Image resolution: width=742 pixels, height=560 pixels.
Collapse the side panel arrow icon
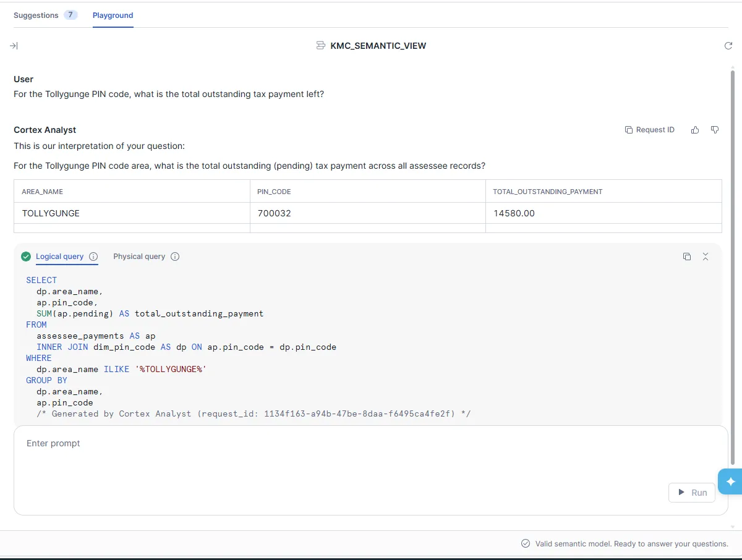click(14, 46)
